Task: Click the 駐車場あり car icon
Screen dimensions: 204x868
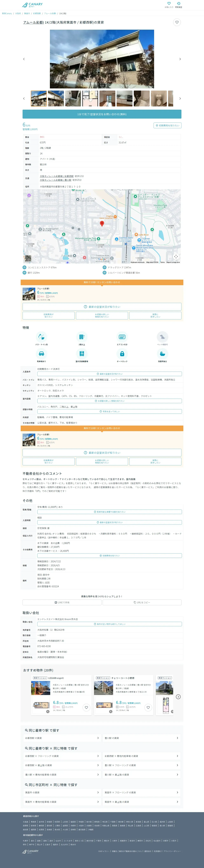Action: coord(41,353)
